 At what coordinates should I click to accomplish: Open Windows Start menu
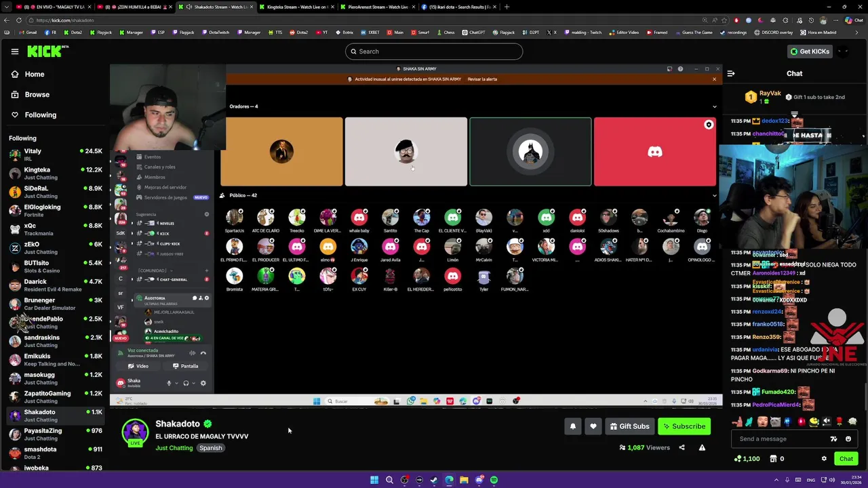click(374, 480)
